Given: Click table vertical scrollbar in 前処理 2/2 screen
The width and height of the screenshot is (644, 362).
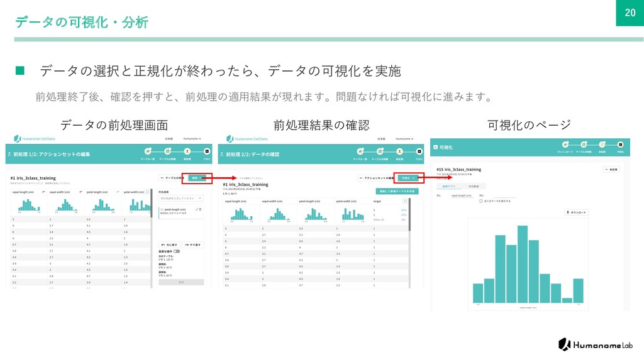Looking at the screenshot, I should pos(409,214).
